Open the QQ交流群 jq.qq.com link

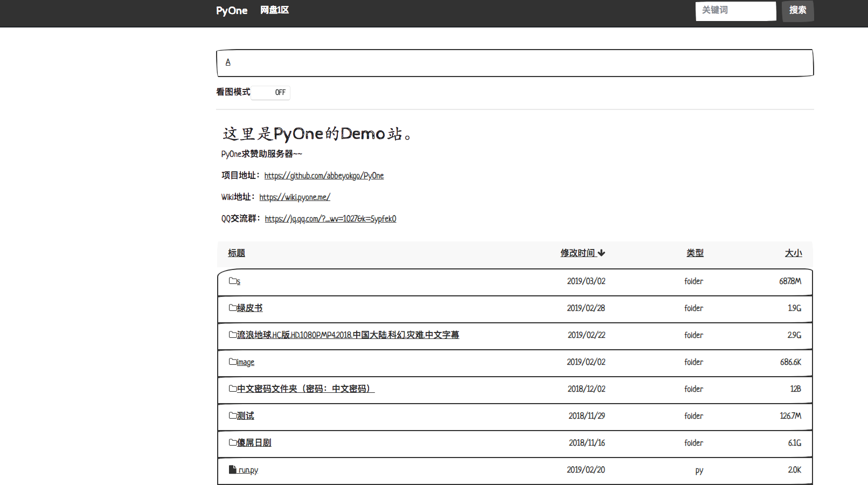click(x=330, y=219)
